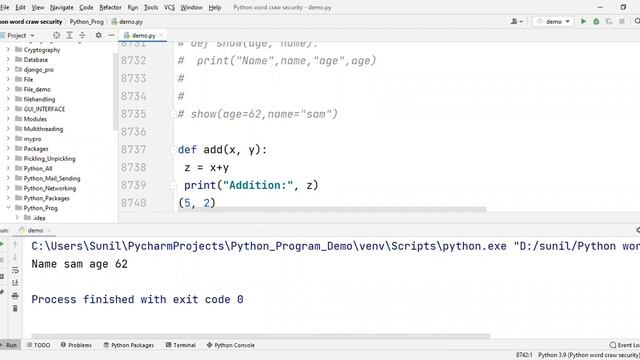Open the Window menu
The height and width of the screenshot is (360, 640).
[191, 7]
